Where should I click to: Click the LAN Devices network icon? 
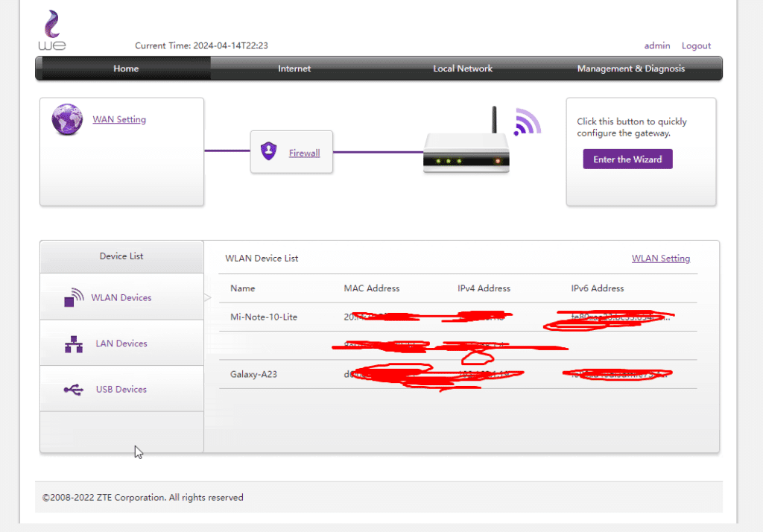pyautogui.click(x=74, y=343)
